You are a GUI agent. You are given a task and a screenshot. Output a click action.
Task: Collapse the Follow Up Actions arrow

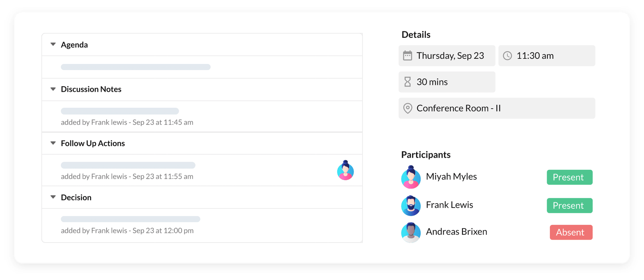(53, 143)
